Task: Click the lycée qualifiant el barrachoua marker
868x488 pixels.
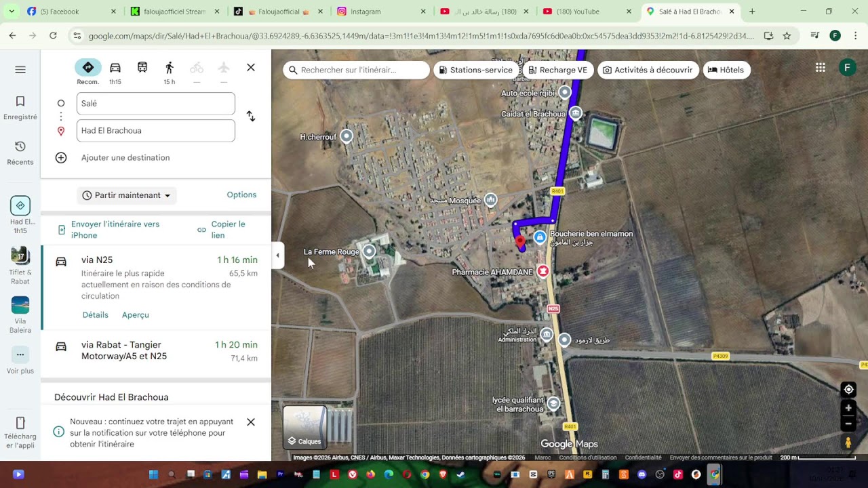Action: [x=553, y=403]
